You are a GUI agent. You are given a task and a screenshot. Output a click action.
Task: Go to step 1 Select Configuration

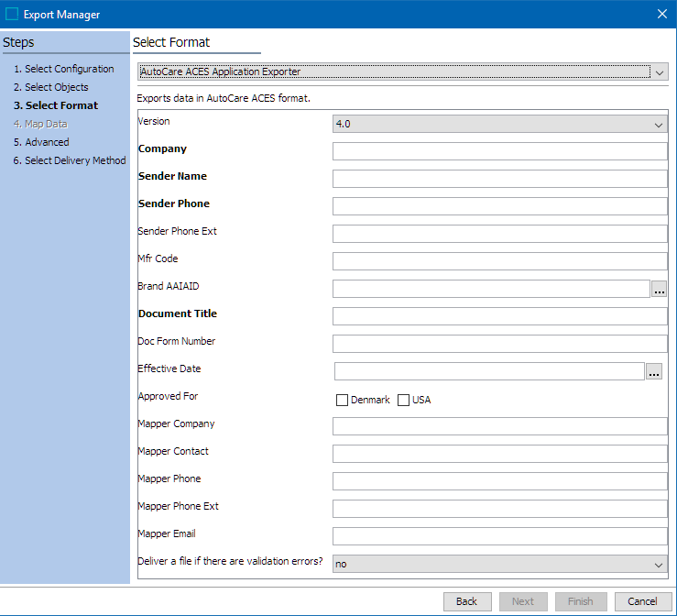click(64, 69)
